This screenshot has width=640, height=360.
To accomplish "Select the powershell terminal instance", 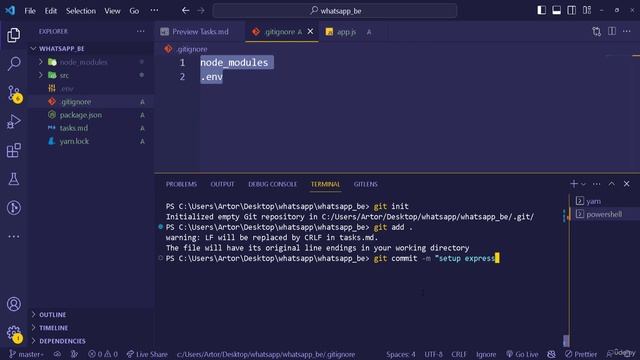I will click(x=604, y=214).
